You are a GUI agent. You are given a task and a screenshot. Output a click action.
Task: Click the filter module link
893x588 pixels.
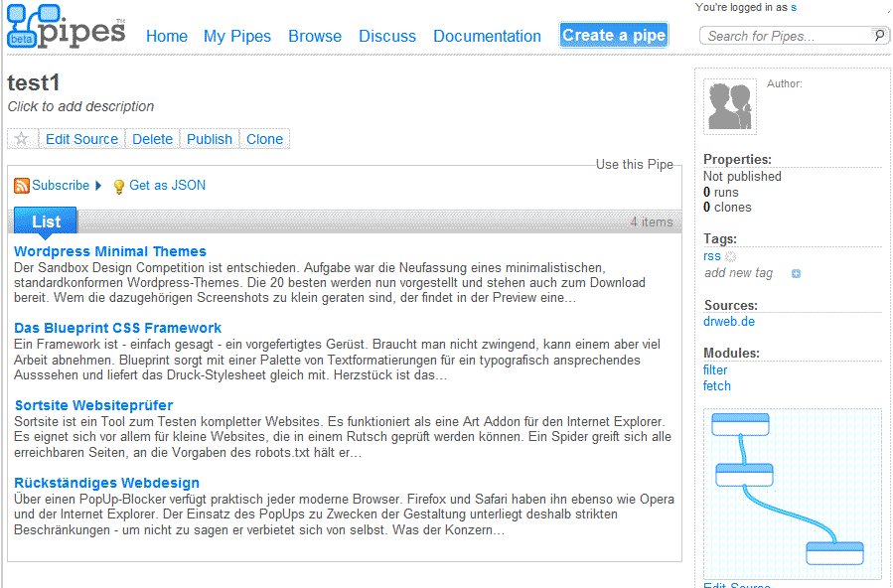[x=715, y=370]
